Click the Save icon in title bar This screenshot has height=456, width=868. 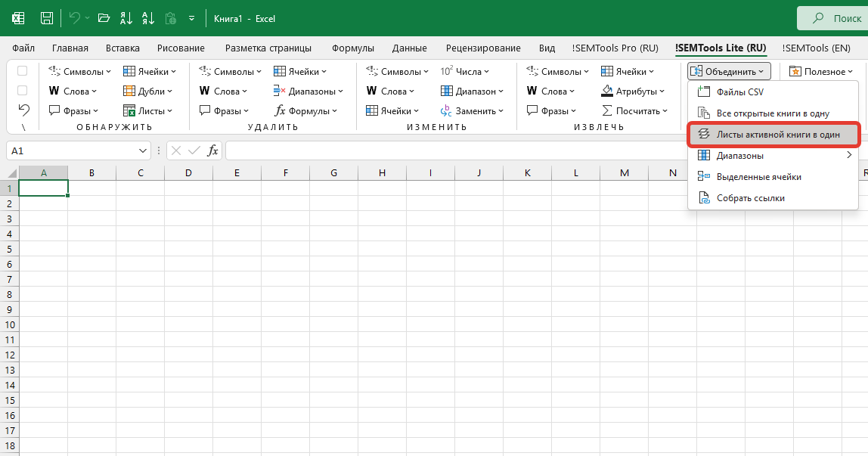point(47,18)
